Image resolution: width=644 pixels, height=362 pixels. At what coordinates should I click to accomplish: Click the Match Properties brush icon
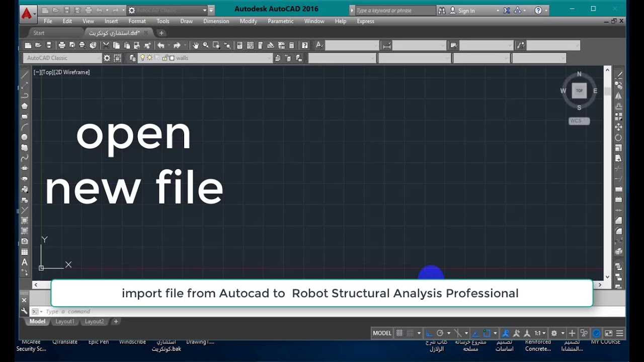(147, 45)
